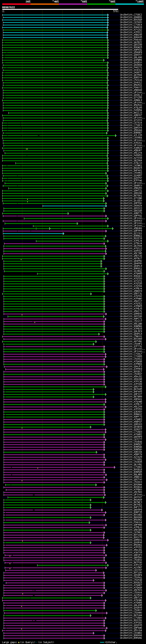Image resolution: width=146 pixels, height=644 pixels.
Task: Select hit label UniRef100_Q75HJ4
Action: (131, 243)
